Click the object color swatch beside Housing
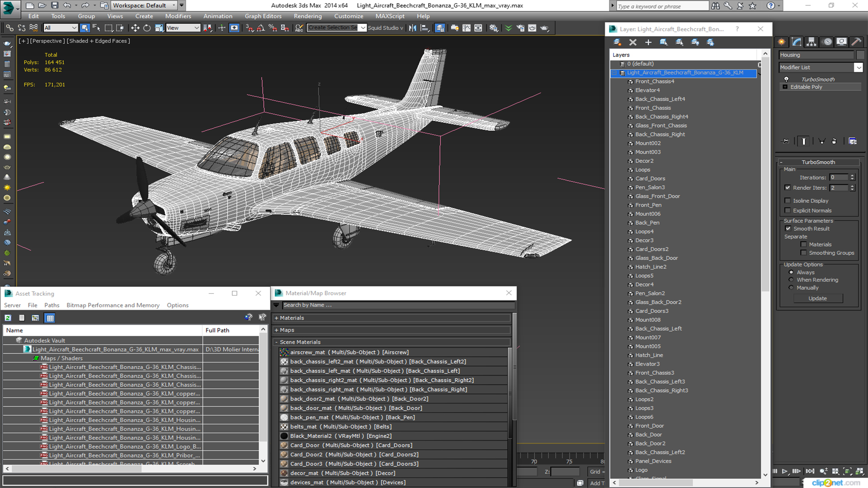Viewport: 868px width, 488px height. pyautogui.click(x=860, y=55)
